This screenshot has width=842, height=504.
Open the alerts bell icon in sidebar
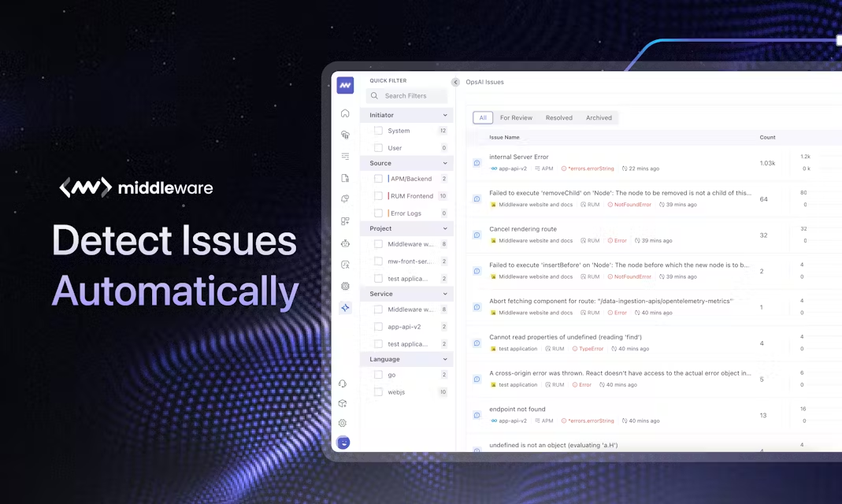click(345, 199)
